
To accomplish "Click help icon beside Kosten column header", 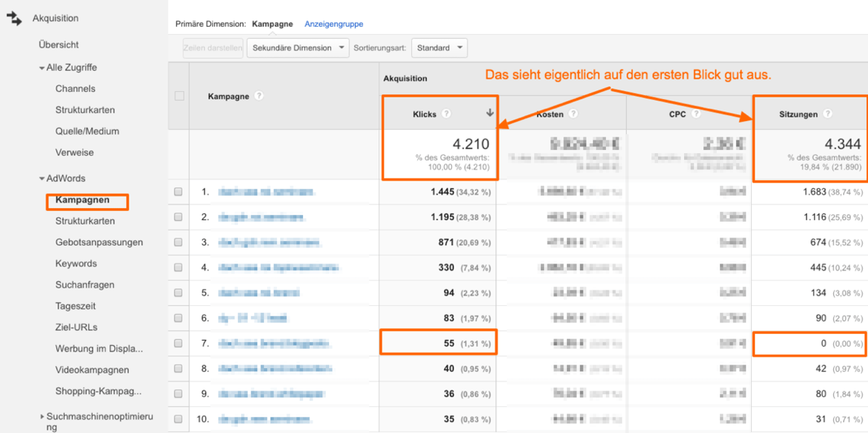I will (x=573, y=114).
